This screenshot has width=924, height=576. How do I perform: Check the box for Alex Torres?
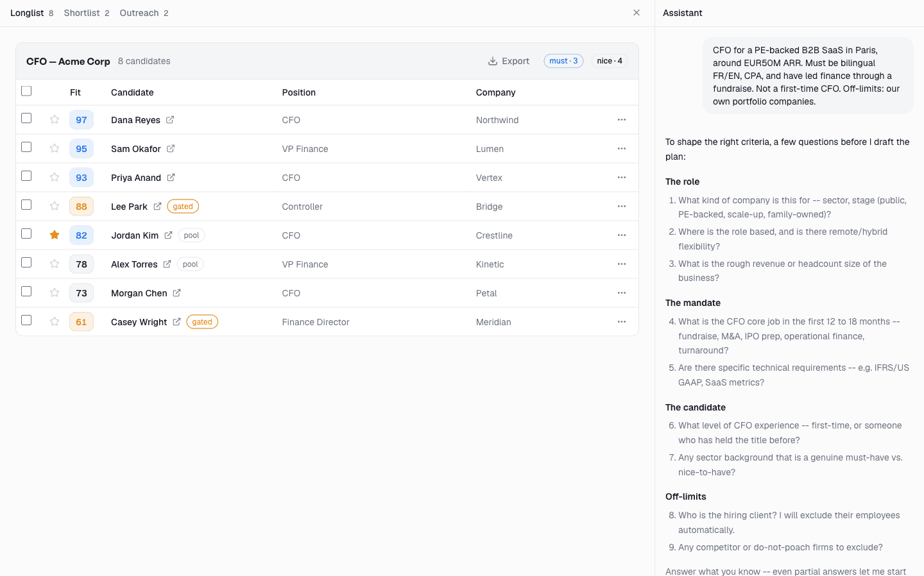[26, 262]
